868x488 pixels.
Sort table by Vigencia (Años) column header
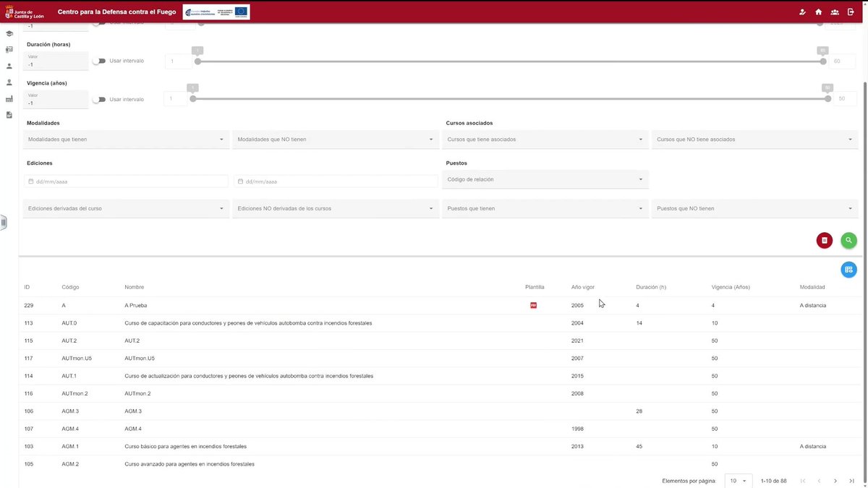(731, 287)
